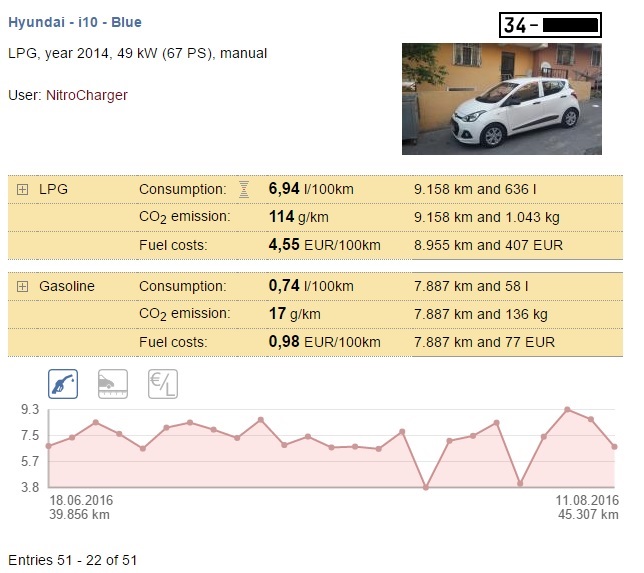The image size is (644, 573).
Task: Select Gasoline CO2 emission 17 g/km
Action: (x=294, y=314)
